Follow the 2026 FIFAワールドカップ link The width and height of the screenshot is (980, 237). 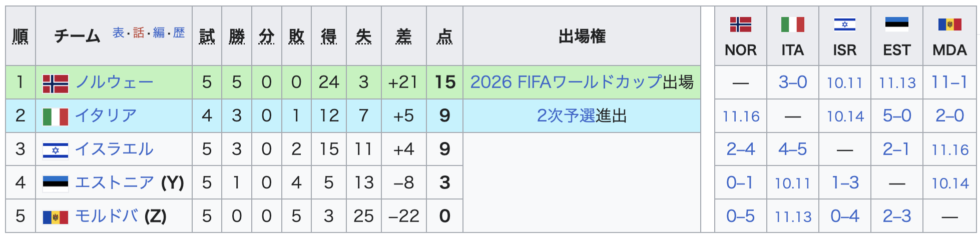(x=566, y=82)
